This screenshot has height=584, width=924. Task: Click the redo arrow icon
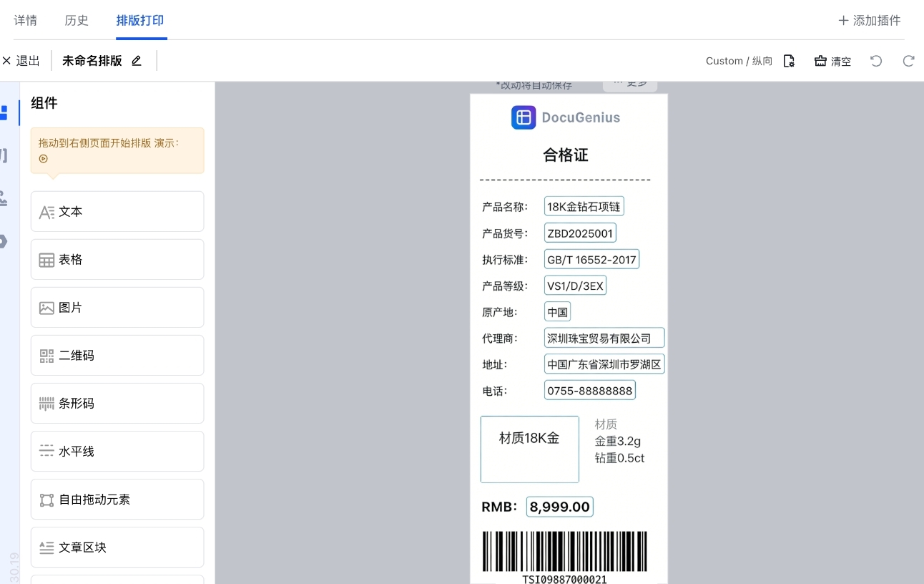908,61
